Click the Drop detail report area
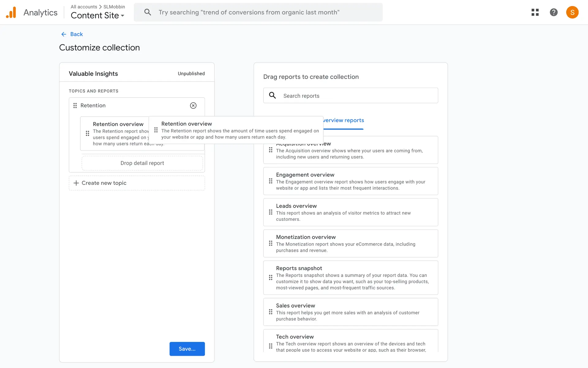588x368 pixels. click(x=142, y=163)
